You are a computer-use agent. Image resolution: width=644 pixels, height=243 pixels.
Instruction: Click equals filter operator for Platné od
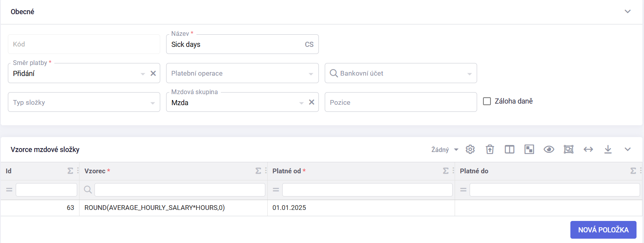276,190
